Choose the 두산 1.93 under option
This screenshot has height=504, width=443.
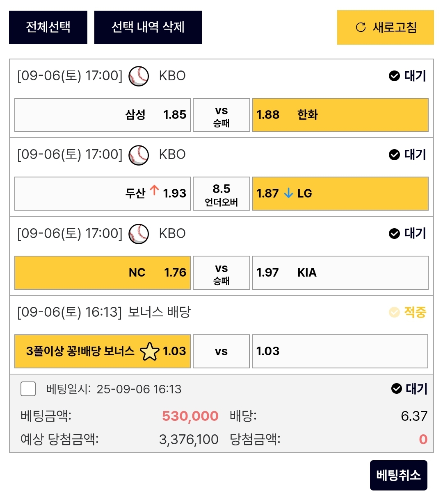(x=103, y=193)
